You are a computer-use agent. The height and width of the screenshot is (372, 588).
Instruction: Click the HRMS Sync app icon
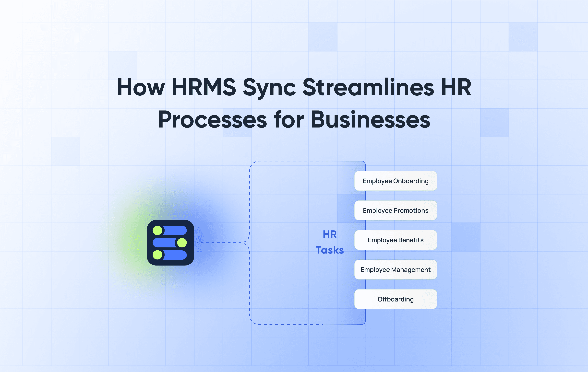(170, 243)
